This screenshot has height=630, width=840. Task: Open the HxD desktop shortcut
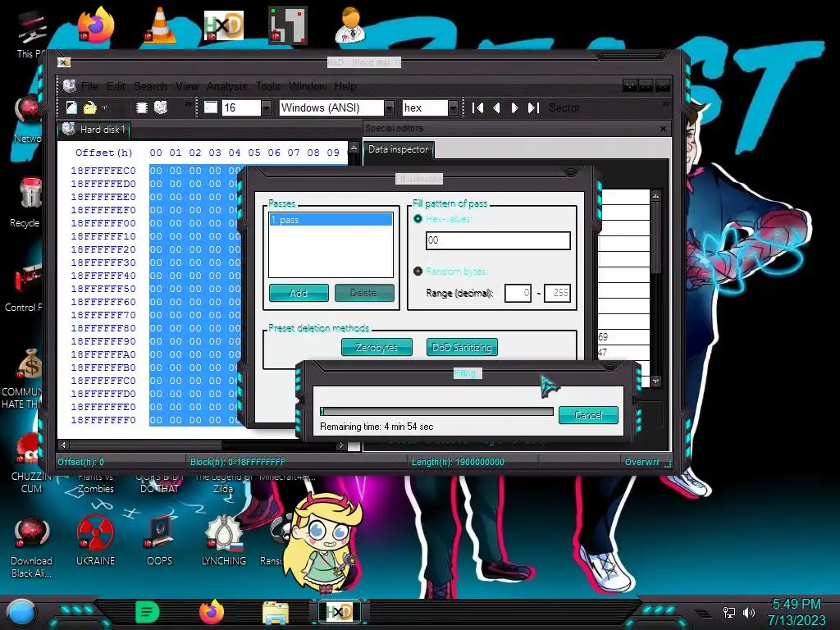[224, 25]
